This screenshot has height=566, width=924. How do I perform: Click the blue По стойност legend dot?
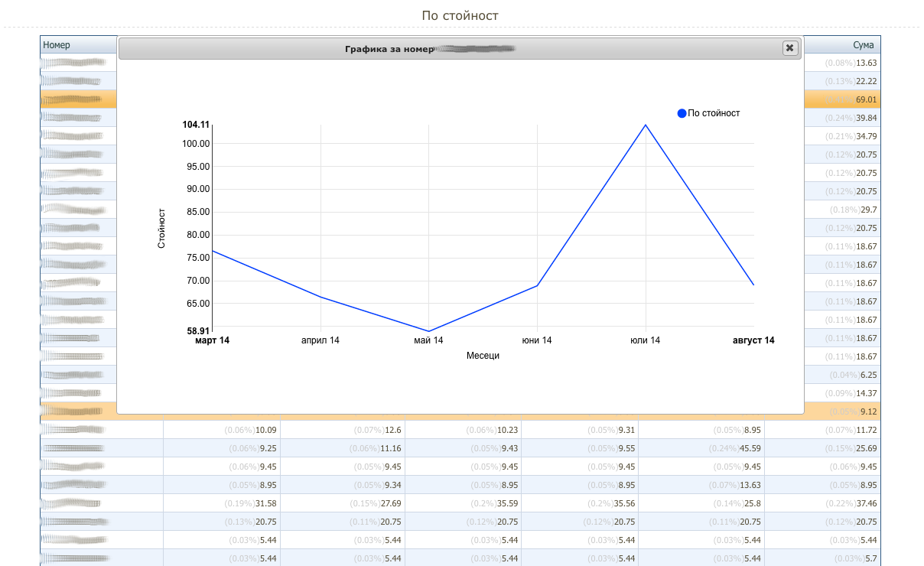tap(682, 113)
